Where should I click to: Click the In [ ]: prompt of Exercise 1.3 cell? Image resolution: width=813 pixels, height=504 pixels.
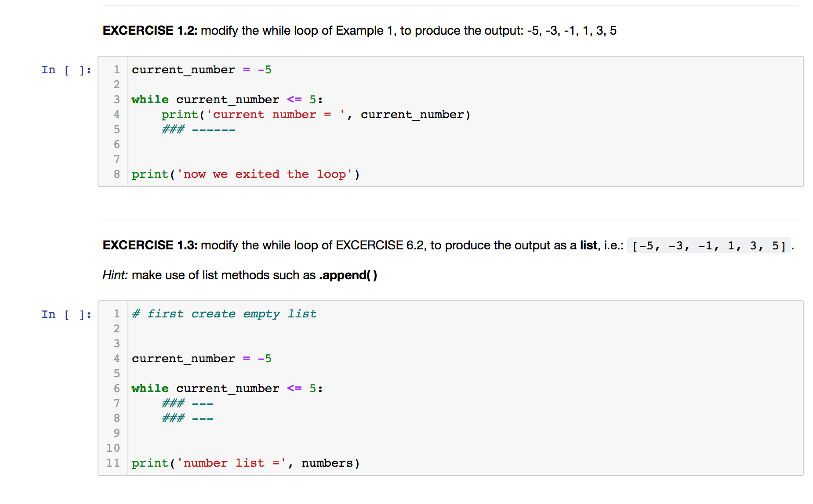(x=66, y=314)
